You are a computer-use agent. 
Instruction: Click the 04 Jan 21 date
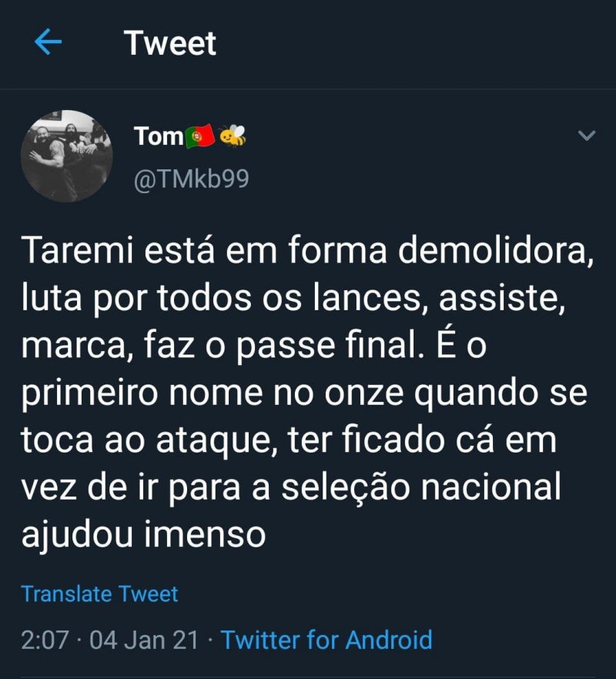pos(144,640)
